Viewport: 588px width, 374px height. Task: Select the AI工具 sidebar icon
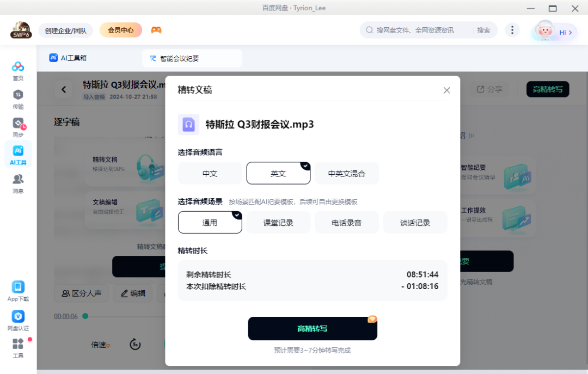tap(18, 155)
